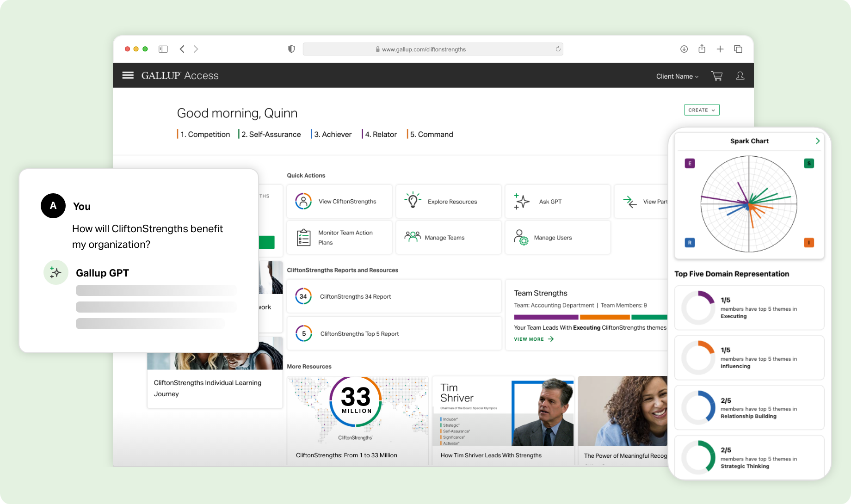Click the Monitor Team Action Plans clipboard icon
This screenshot has width=851, height=504.
303,238
